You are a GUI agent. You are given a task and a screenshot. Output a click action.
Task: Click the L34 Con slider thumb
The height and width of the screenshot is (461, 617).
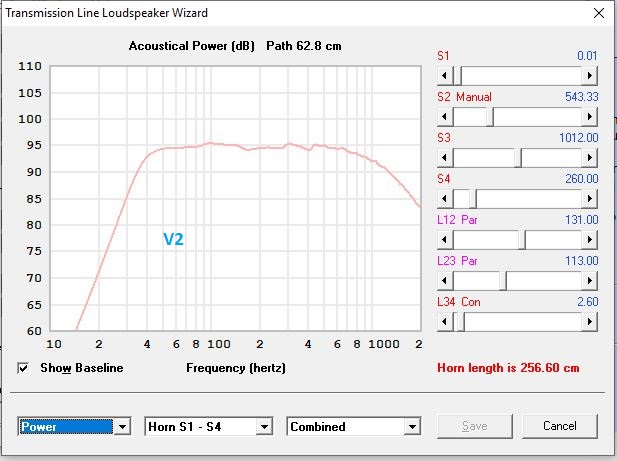pyautogui.click(x=460, y=322)
